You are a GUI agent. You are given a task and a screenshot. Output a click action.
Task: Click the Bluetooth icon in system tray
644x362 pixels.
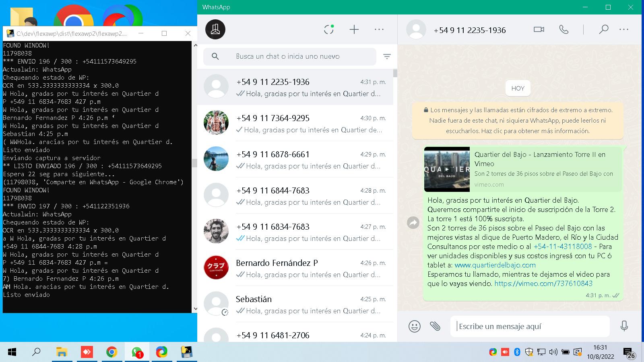(517, 352)
